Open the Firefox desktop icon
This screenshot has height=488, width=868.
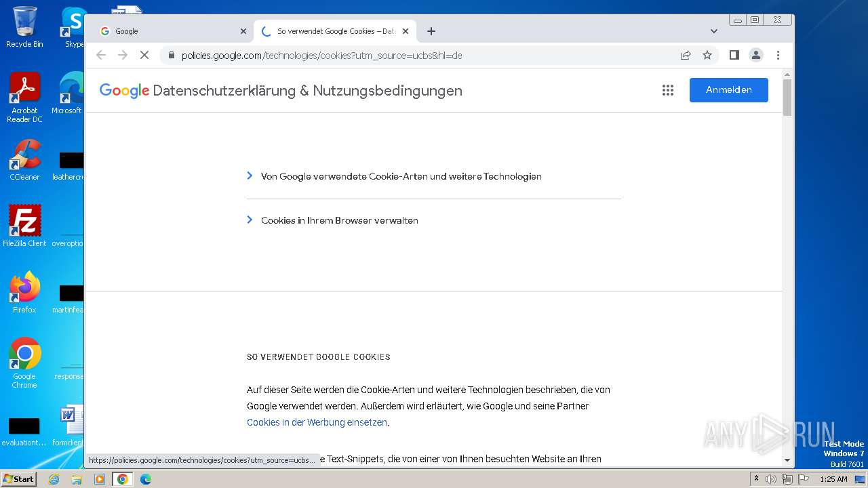click(x=24, y=293)
